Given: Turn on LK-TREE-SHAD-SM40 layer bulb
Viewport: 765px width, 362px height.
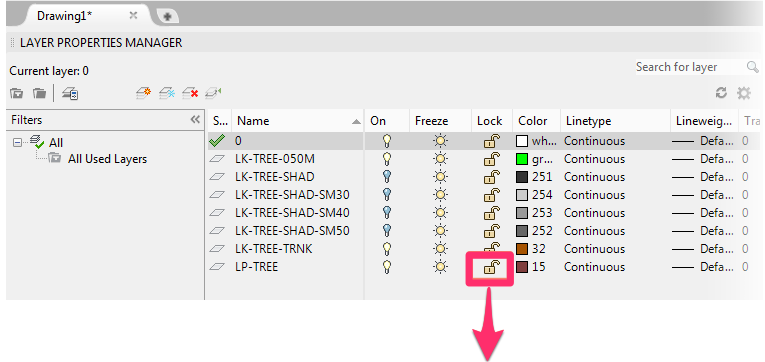Looking at the screenshot, I should point(387,213).
